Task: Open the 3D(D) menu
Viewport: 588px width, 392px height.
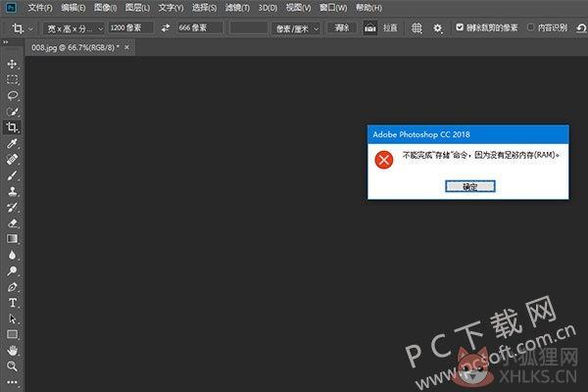Action: tap(268, 8)
